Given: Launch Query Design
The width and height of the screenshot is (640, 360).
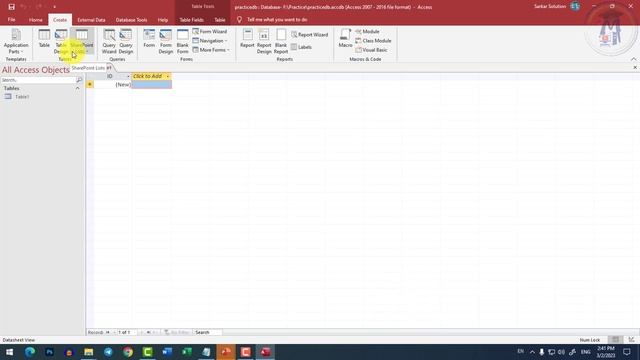Looking at the screenshot, I should pos(126,41).
